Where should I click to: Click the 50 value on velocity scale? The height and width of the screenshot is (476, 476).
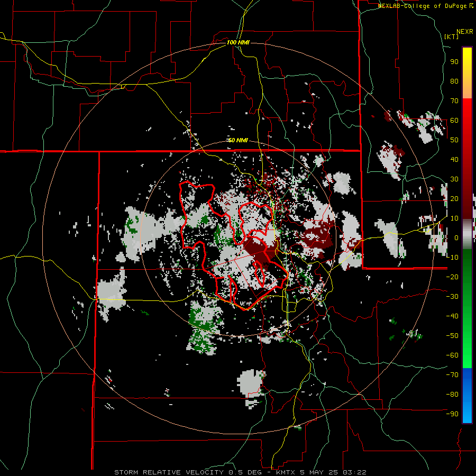454,140
